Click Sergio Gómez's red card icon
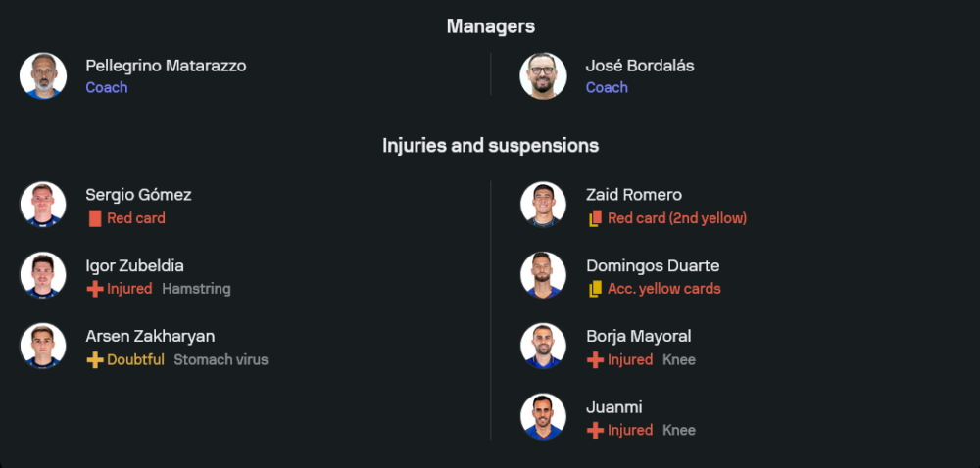The image size is (980, 468). pyautogui.click(x=95, y=218)
